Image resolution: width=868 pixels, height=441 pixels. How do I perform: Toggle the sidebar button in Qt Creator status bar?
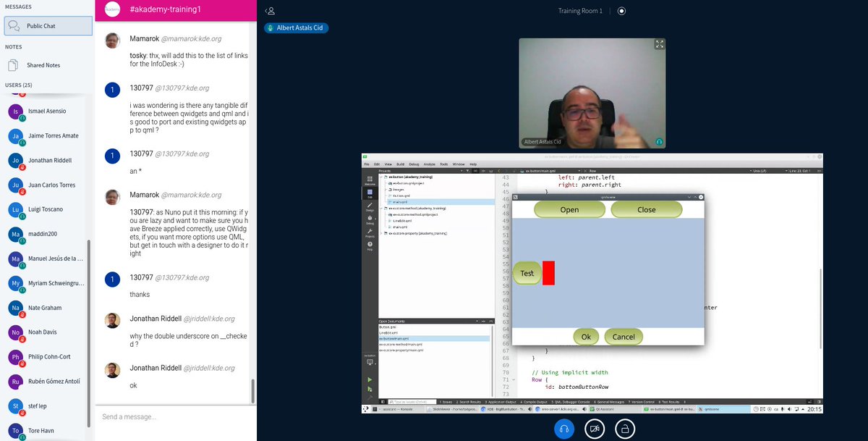382,401
